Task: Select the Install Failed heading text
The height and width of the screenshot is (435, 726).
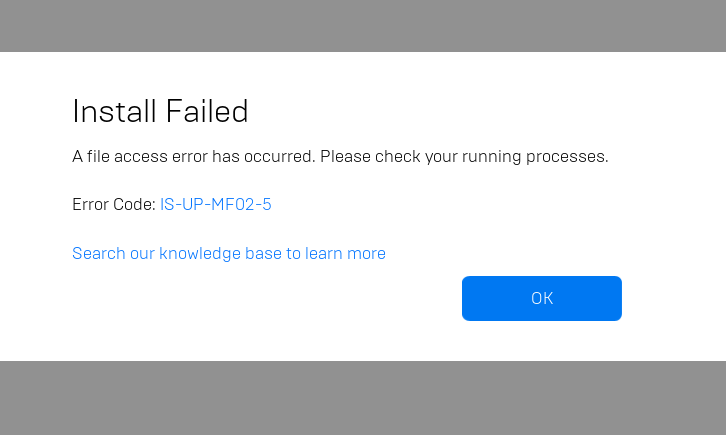Action: coord(160,112)
